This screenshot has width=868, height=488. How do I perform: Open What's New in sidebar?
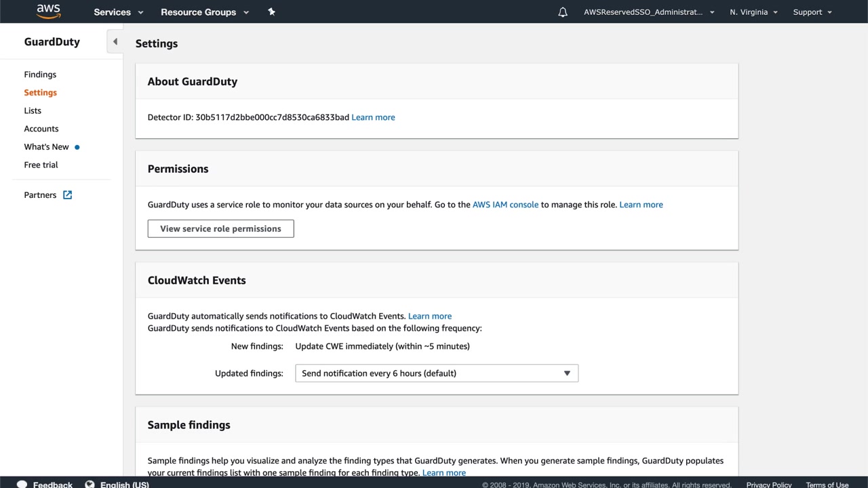tap(47, 147)
